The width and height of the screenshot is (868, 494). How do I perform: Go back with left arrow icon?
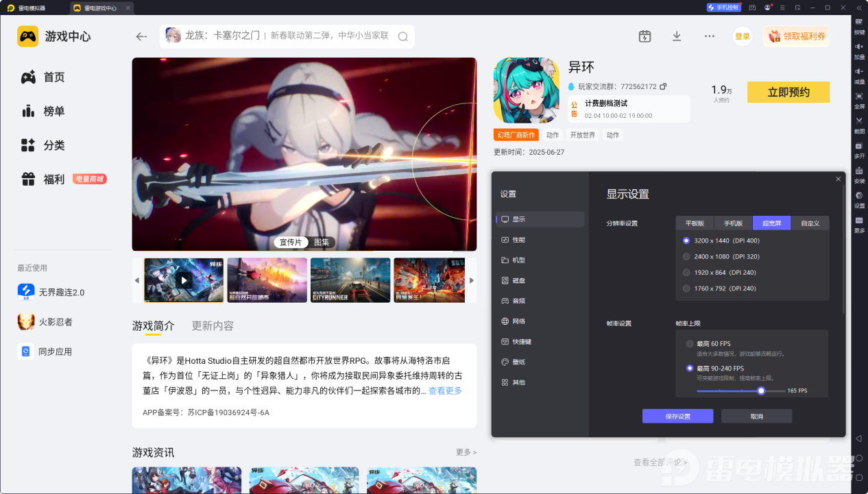pyautogui.click(x=141, y=36)
